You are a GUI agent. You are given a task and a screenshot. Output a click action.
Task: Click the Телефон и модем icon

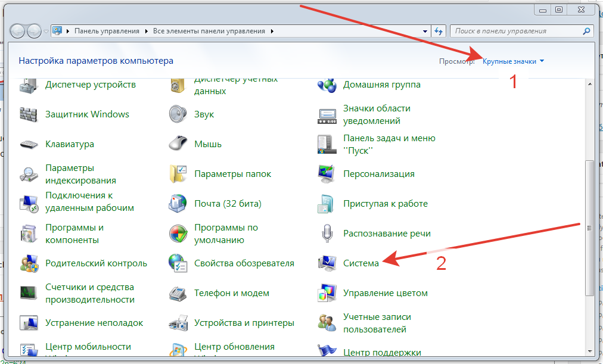tap(178, 293)
